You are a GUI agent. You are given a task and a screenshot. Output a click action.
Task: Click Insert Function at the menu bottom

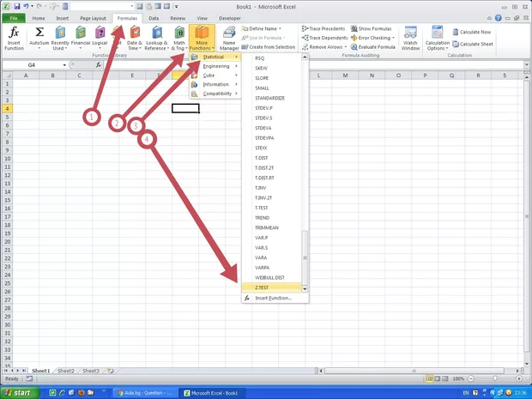click(275, 298)
